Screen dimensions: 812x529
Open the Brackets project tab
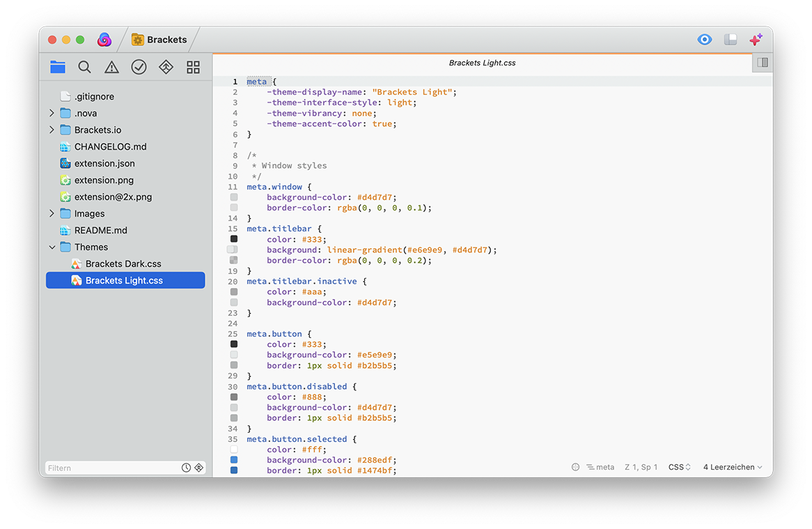pyautogui.click(x=159, y=39)
